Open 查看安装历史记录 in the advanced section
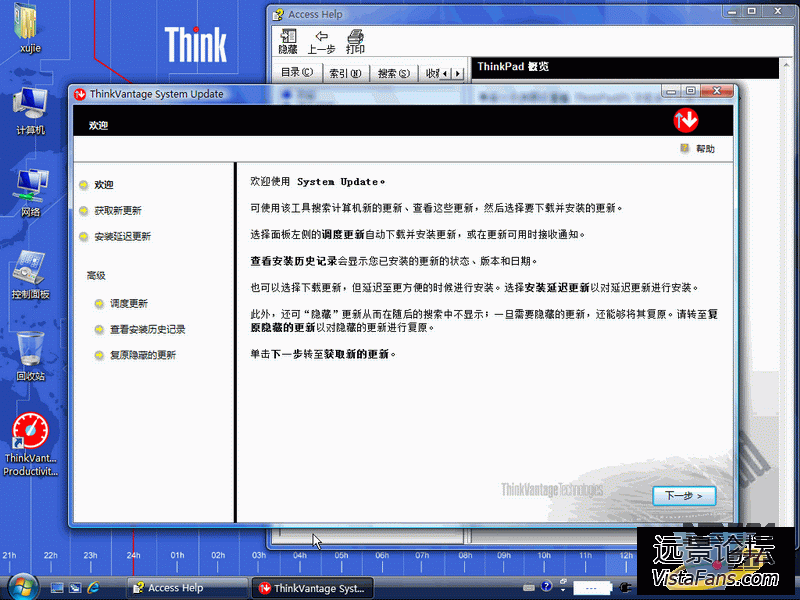Image resolution: width=800 pixels, height=600 pixels. tap(147, 329)
